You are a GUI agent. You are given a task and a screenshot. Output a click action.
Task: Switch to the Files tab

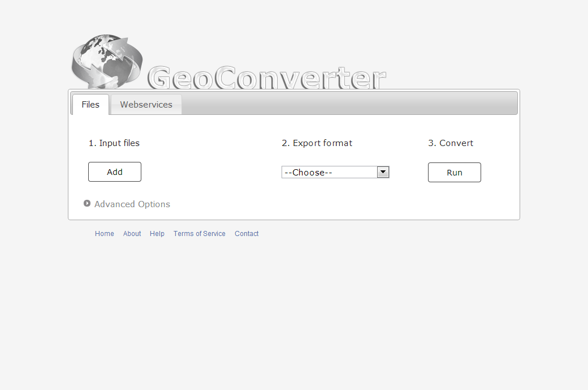pyautogui.click(x=90, y=105)
